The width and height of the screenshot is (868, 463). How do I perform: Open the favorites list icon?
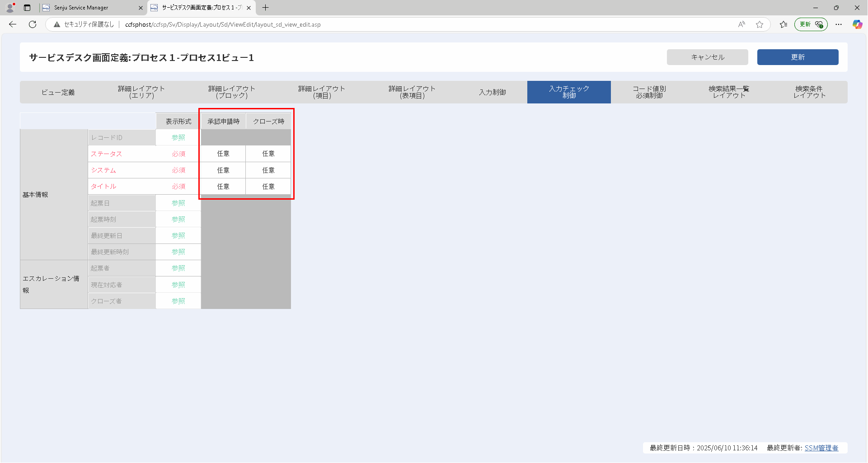(x=784, y=24)
